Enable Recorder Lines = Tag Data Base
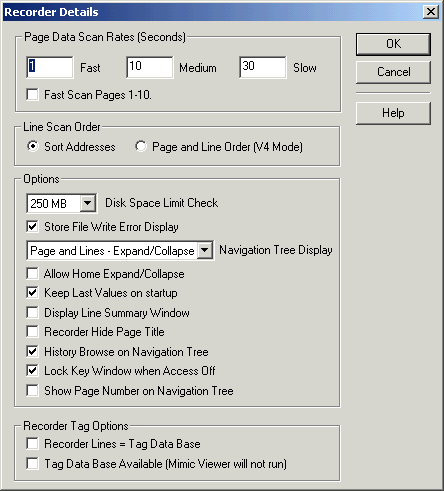444x491 pixels. tap(32, 444)
